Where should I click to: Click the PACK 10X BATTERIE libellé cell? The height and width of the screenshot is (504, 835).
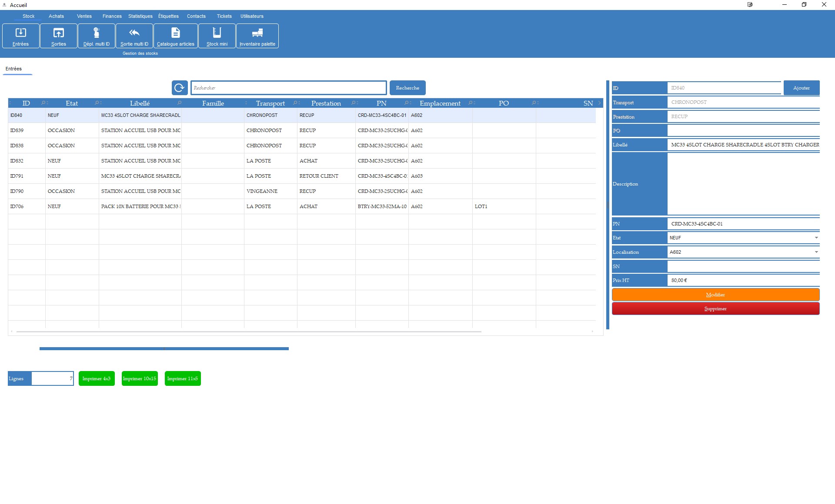tap(140, 206)
